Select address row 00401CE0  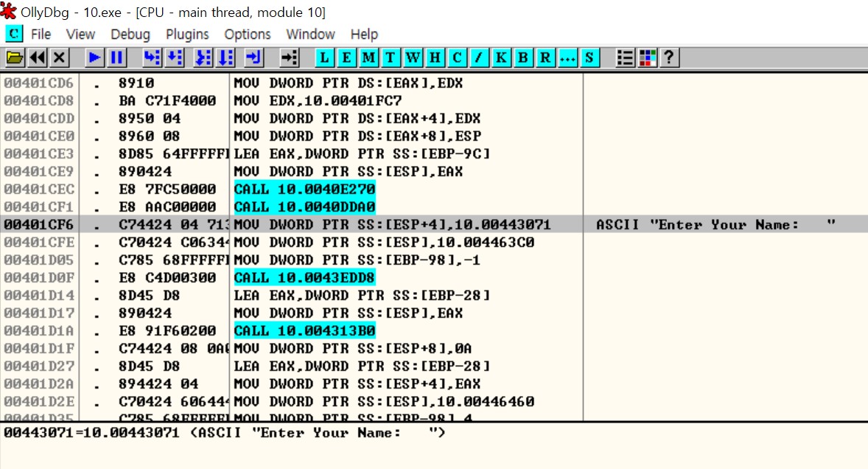pos(39,136)
